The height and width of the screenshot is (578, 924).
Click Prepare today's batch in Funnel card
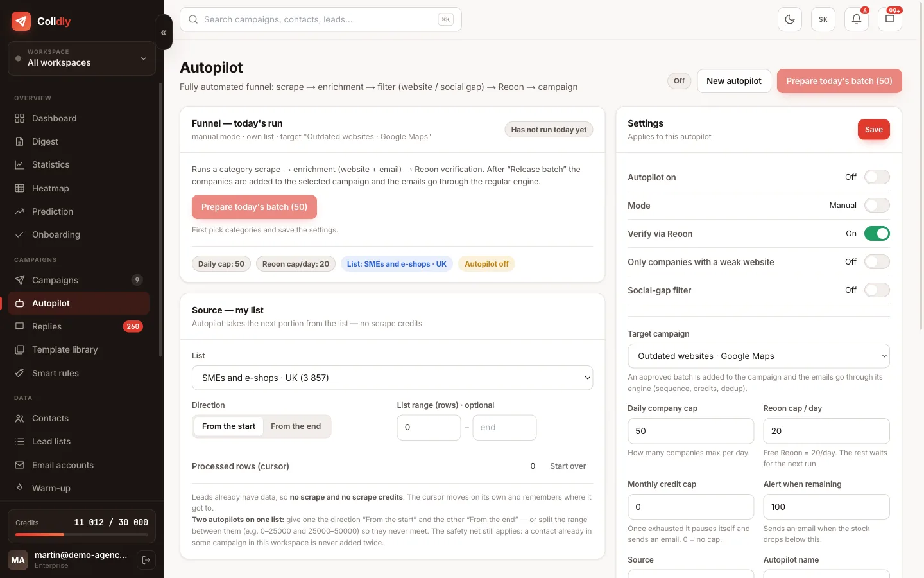pos(254,207)
